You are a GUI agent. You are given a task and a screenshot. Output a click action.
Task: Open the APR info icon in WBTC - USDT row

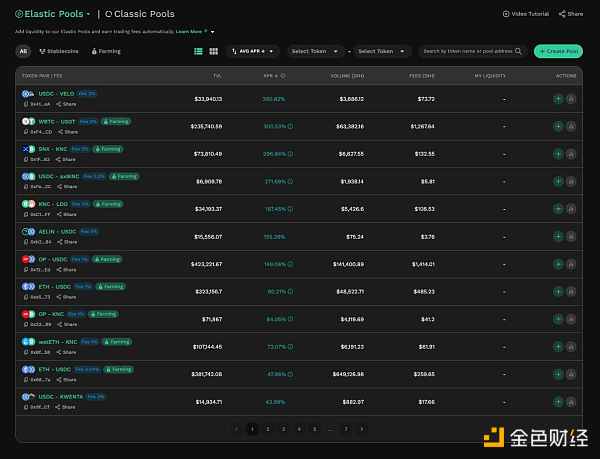[290, 126]
